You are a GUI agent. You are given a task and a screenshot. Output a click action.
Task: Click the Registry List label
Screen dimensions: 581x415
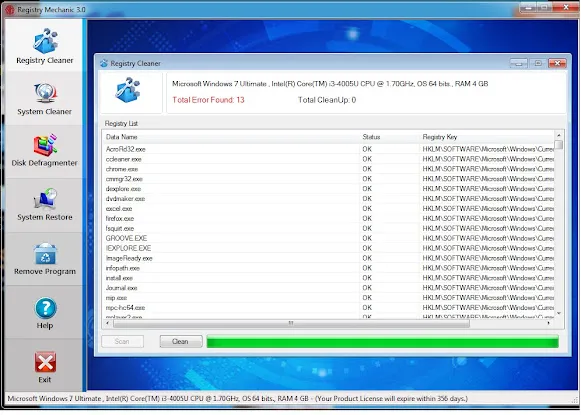click(x=121, y=123)
